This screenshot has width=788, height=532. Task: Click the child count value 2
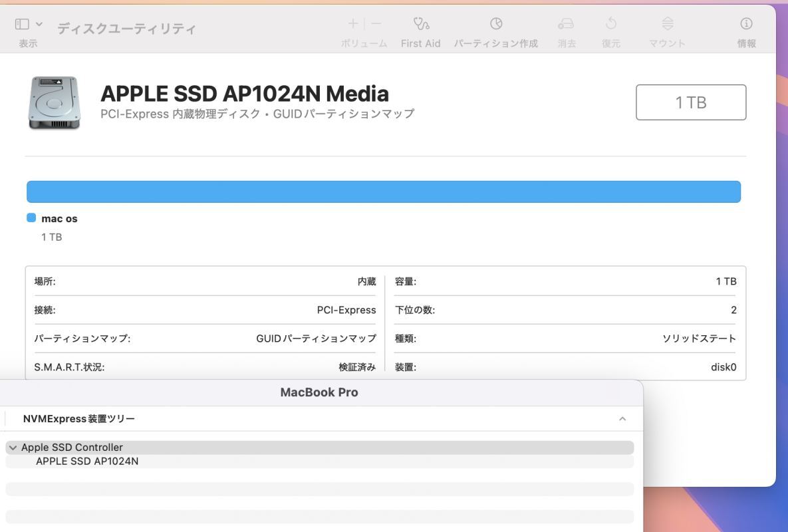point(733,310)
